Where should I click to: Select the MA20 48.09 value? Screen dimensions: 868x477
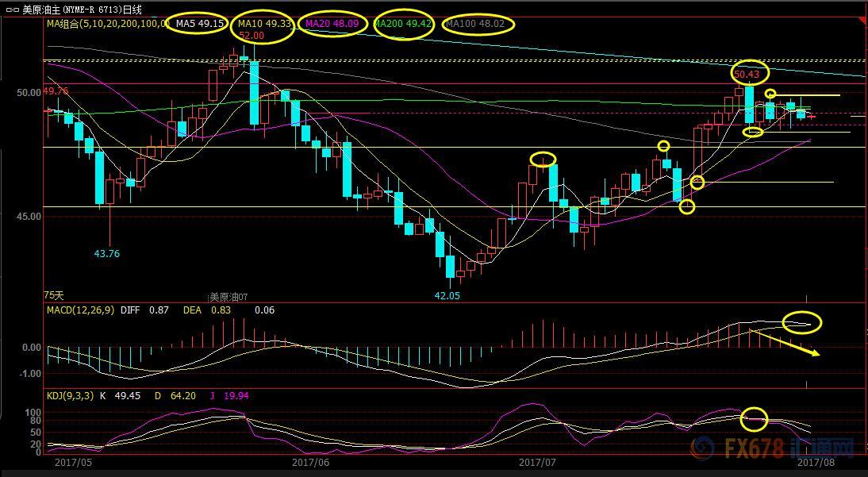point(332,24)
